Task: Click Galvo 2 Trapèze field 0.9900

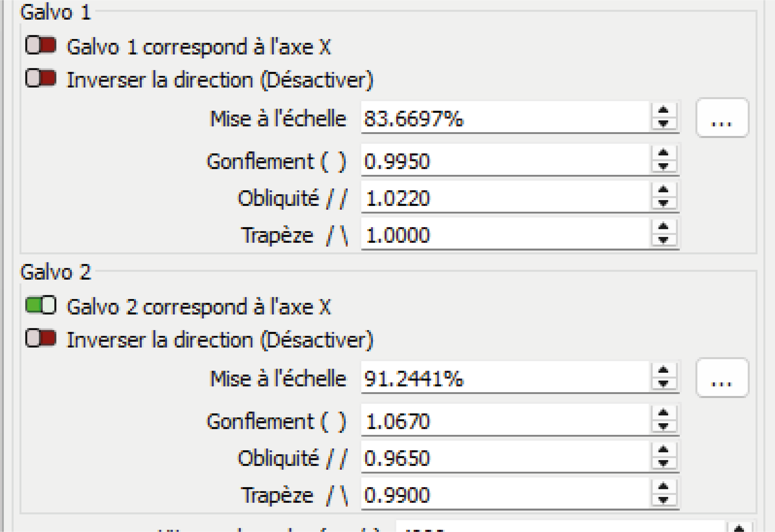Action: tap(505, 493)
